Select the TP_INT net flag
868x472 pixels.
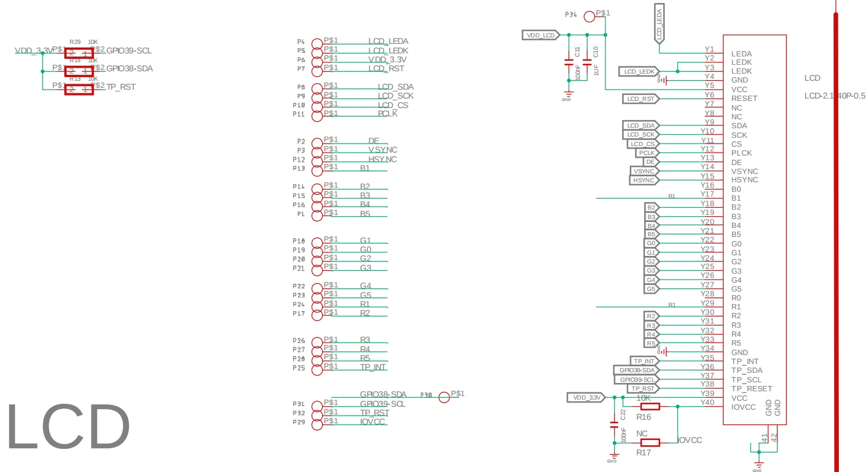645,362
